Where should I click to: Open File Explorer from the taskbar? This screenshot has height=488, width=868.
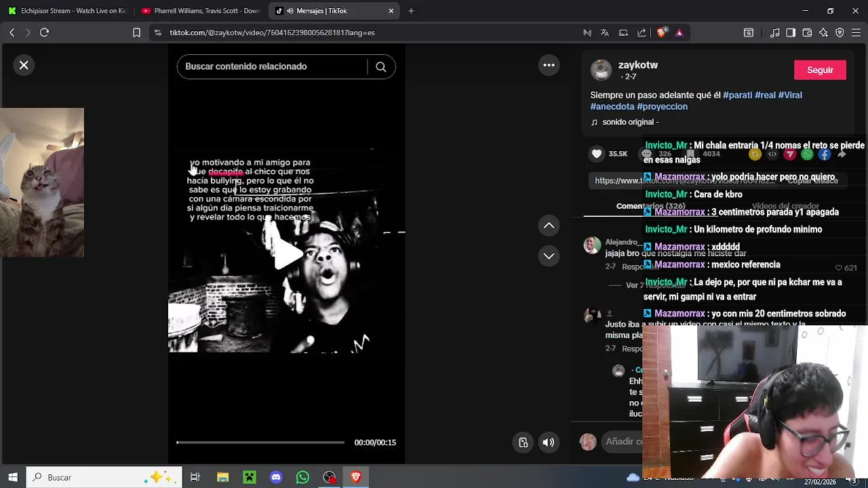pyautogui.click(x=222, y=477)
